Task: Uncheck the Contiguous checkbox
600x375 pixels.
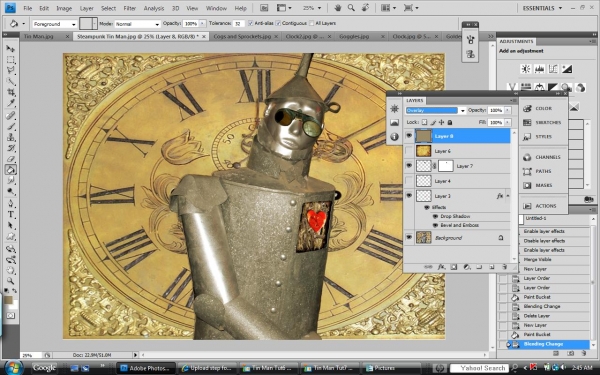Action: (x=278, y=23)
